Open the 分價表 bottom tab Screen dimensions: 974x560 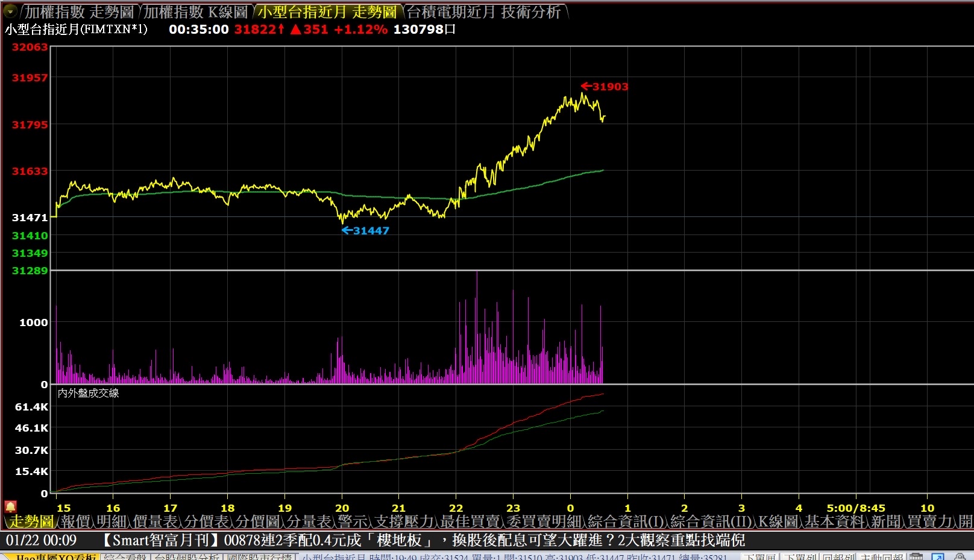[x=207, y=521]
